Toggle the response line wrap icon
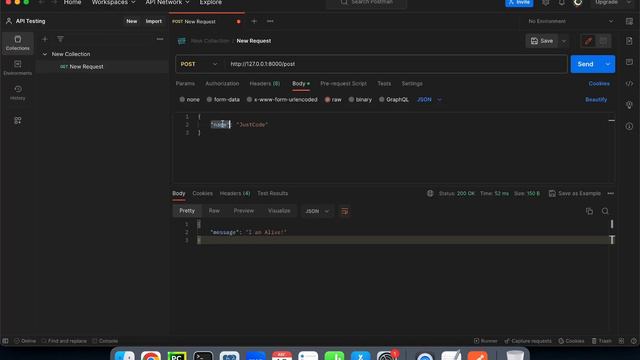The height and width of the screenshot is (360, 640). point(344,211)
